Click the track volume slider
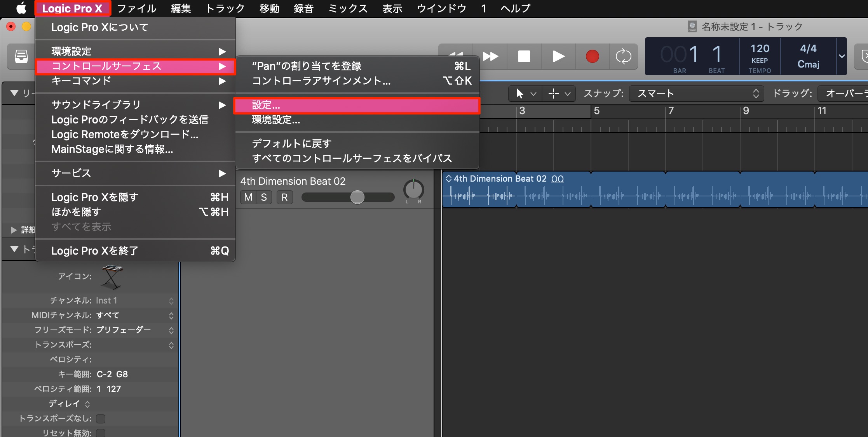Screen dimensions: 868x437 coord(348,197)
